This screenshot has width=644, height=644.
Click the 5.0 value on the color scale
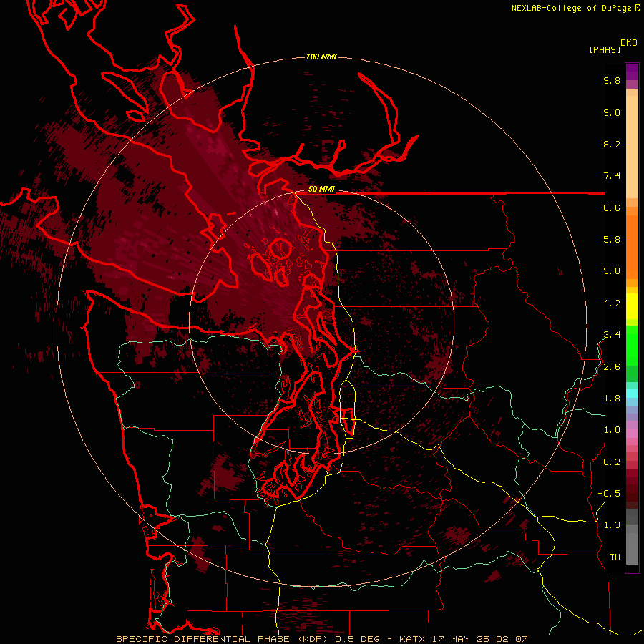tap(612, 271)
